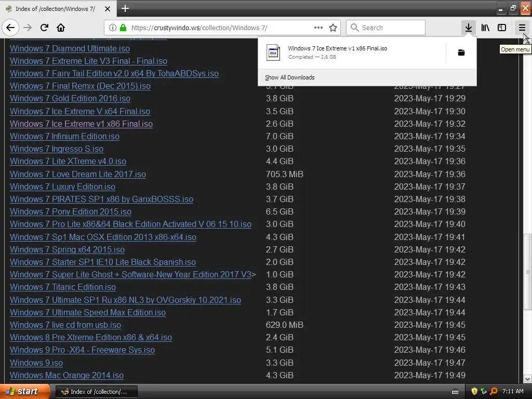Open the network connection tray icon
This screenshot has height=399, width=532.
pyautogui.click(x=484, y=391)
